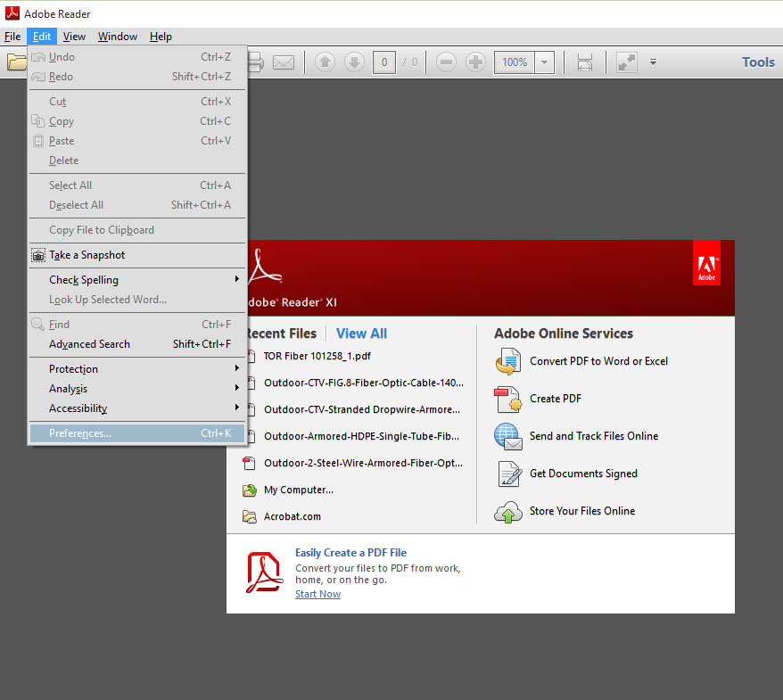This screenshot has width=783, height=700.
Task: Open the Acrobat.com link
Action: 293,516
